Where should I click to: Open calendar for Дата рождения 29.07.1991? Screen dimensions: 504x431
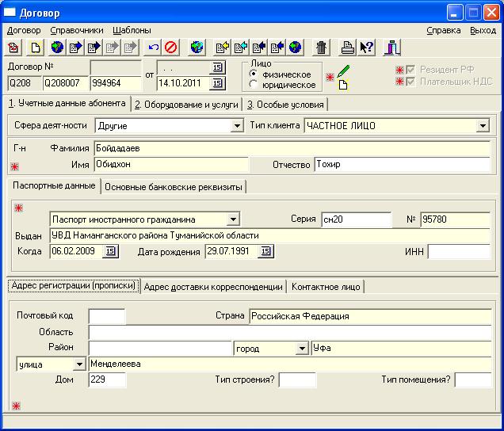265,251
